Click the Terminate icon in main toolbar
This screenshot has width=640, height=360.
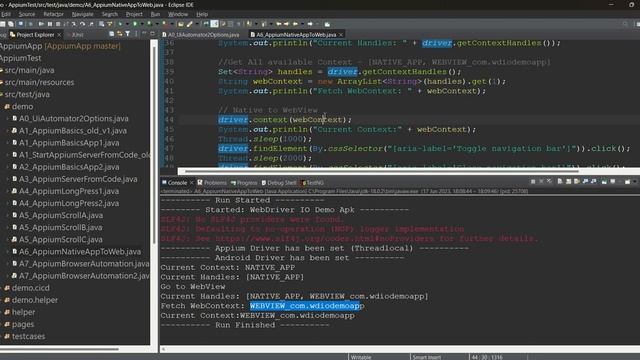[58, 24]
